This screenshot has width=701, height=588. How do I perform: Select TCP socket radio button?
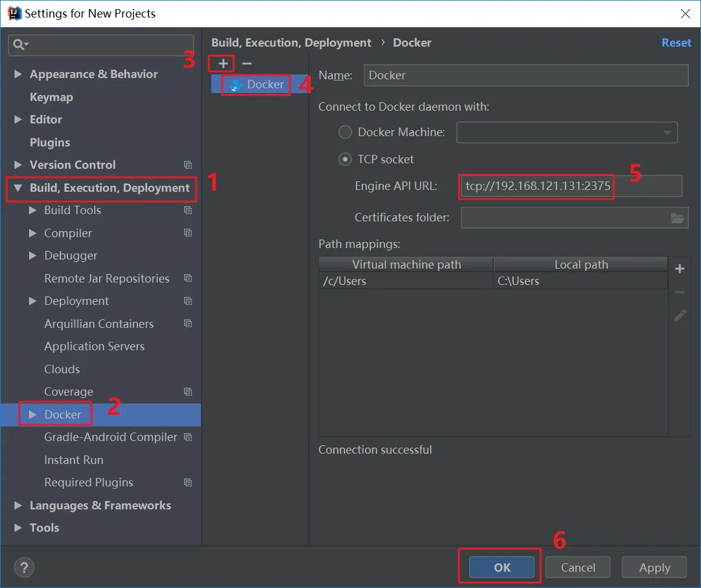coord(344,160)
